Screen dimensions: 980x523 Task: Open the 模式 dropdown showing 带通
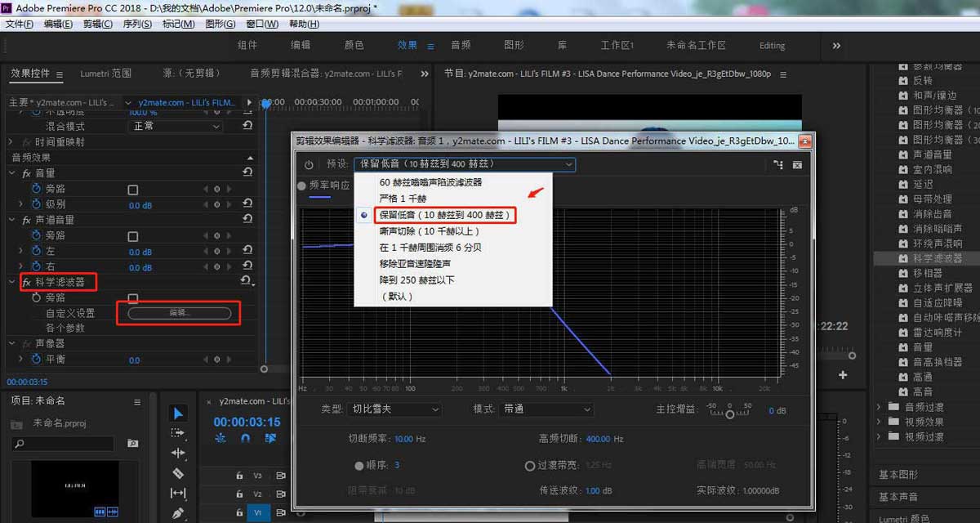(546, 409)
